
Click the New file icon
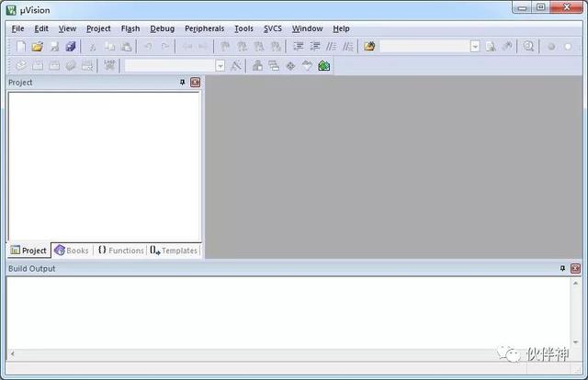click(x=20, y=46)
